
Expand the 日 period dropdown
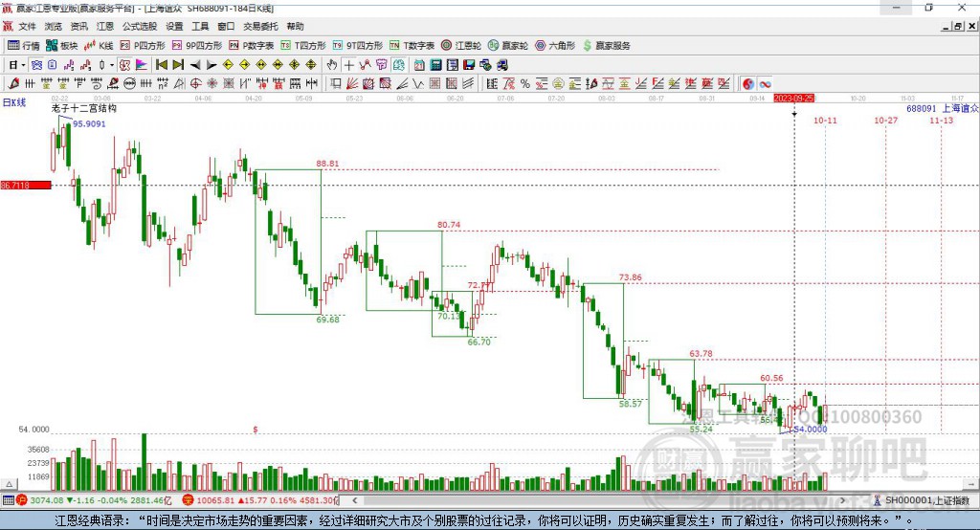tap(23, 65)
